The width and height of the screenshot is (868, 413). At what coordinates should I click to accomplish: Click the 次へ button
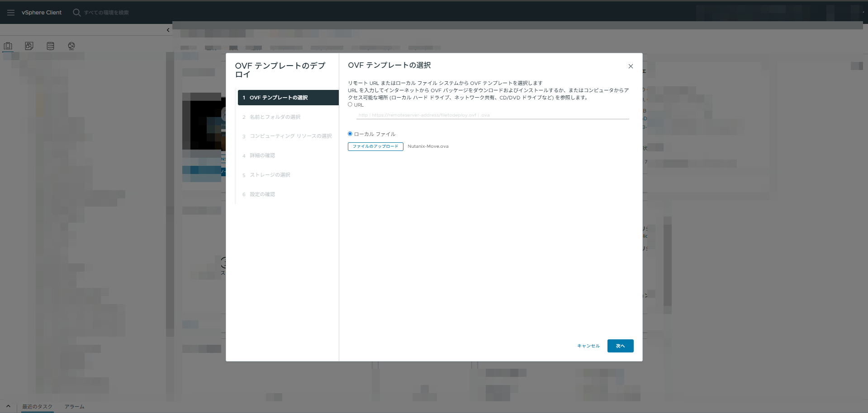tap(620, 346)
